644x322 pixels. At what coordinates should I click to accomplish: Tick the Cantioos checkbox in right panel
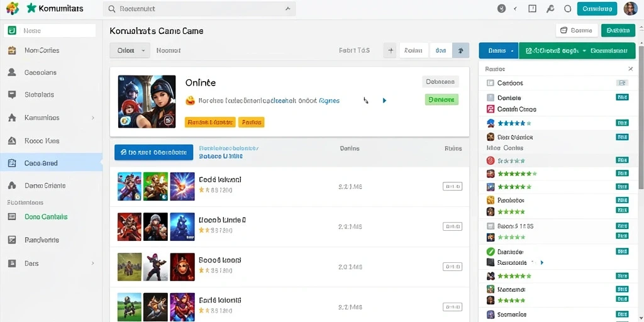click(490, 83)
